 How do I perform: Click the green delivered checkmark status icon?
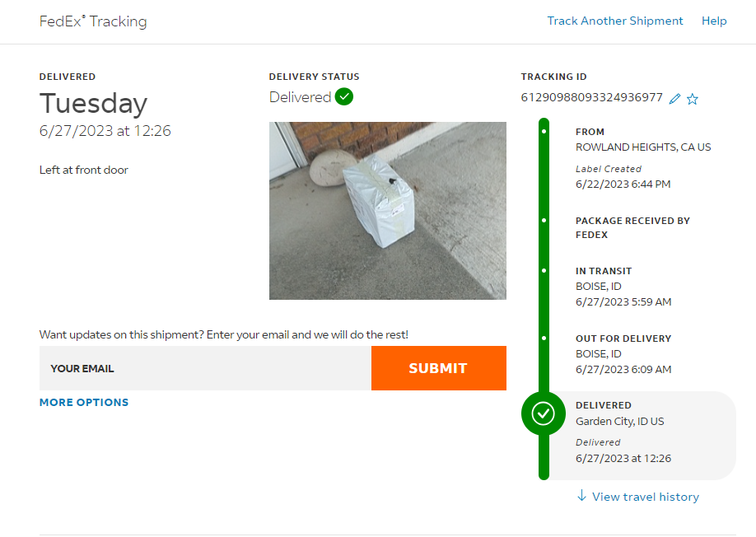(344, 97)
